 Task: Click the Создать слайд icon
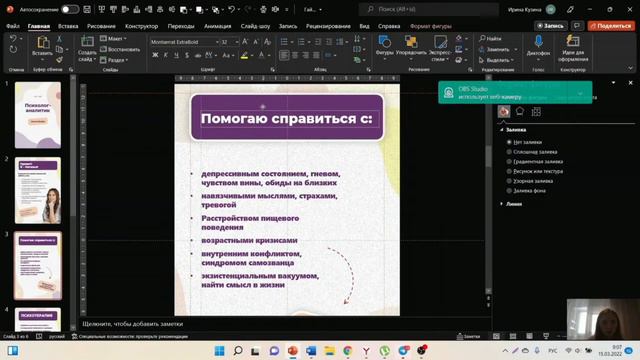click(x=87, y=42)
